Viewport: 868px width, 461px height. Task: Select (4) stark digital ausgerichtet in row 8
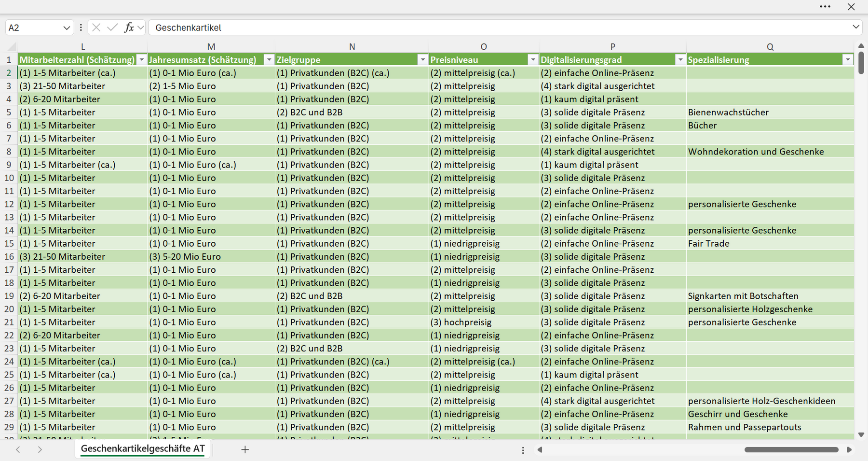(612, 152)
